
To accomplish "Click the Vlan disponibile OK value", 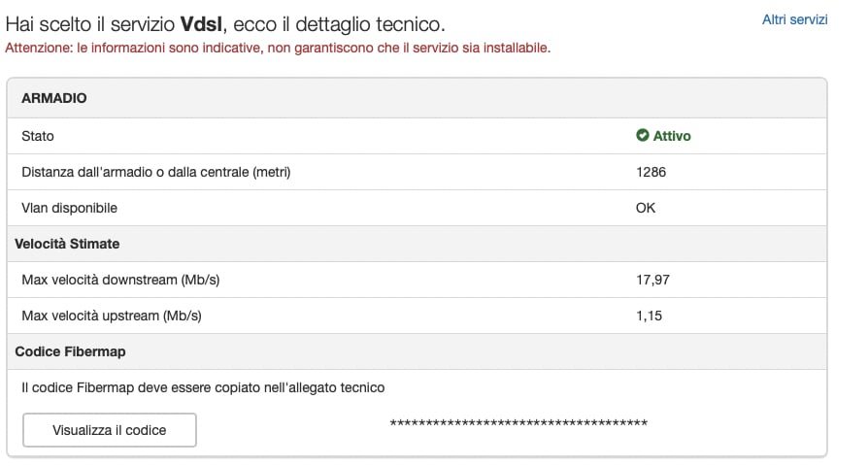I will tap(646, 208).
